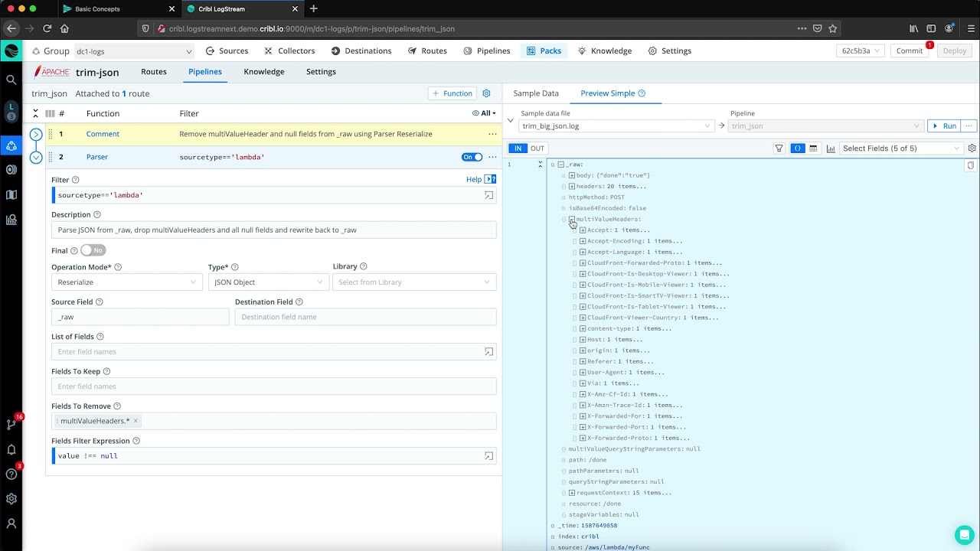This screenshot has width=980, height=551.
Task: Open the Type JSON Object dropdown
Action: pyautogui.click(x=267, y=282)
